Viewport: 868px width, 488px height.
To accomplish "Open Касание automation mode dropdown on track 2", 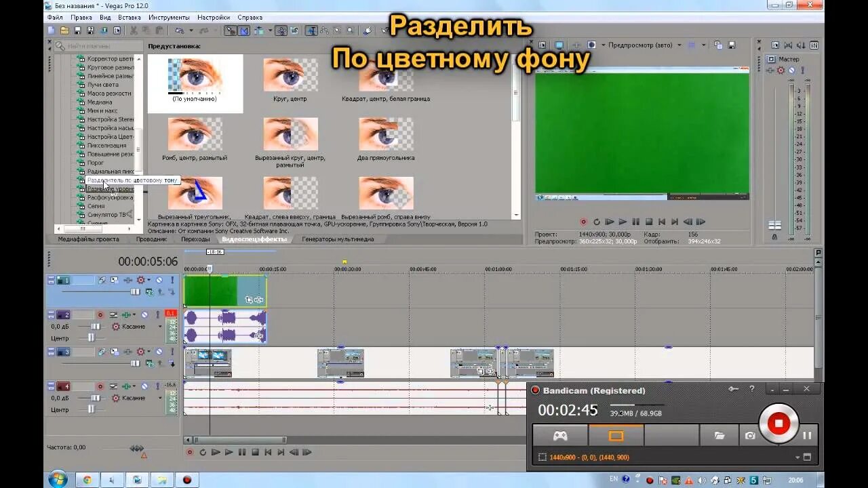I will tap(160, 326).
